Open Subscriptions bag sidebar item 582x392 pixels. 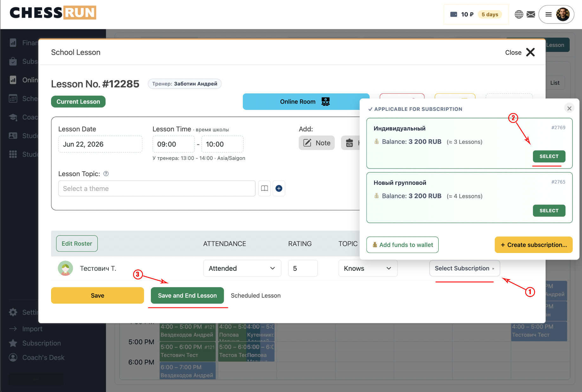[x=24, y=61]
